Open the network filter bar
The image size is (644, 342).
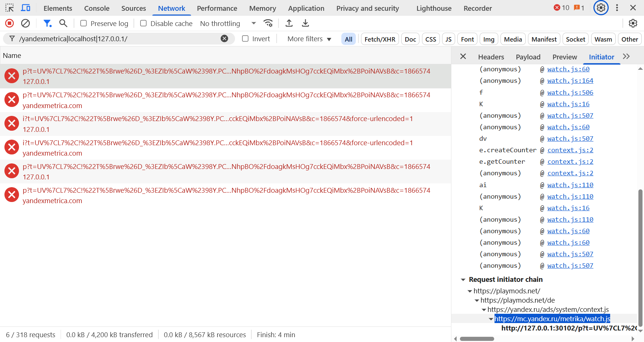click(x=47, y=23)
